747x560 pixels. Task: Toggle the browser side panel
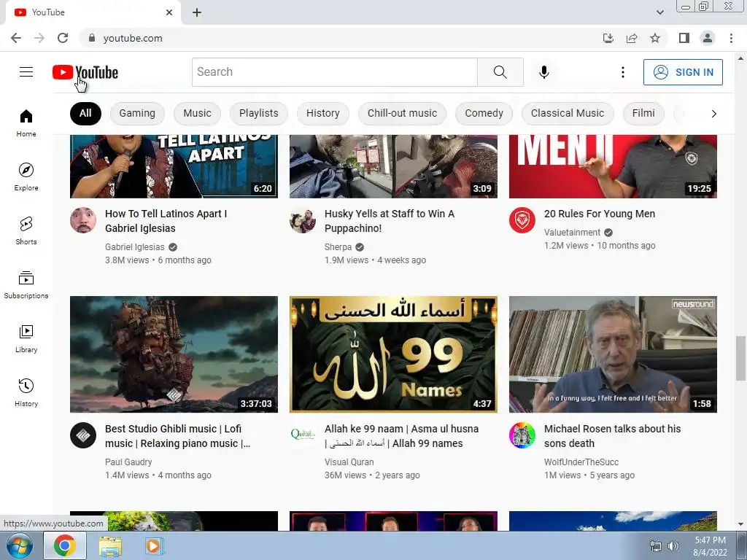(684, 38)
